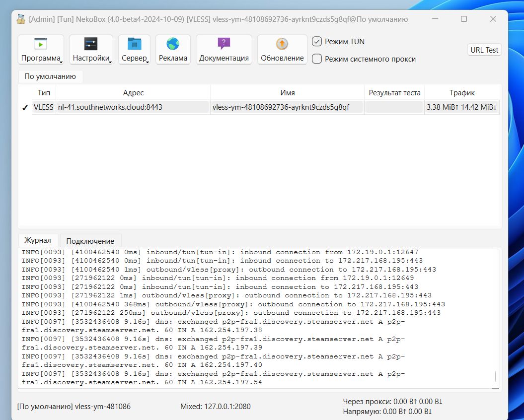Click log line ending 162.254.197.38

[x=213, y=326]
